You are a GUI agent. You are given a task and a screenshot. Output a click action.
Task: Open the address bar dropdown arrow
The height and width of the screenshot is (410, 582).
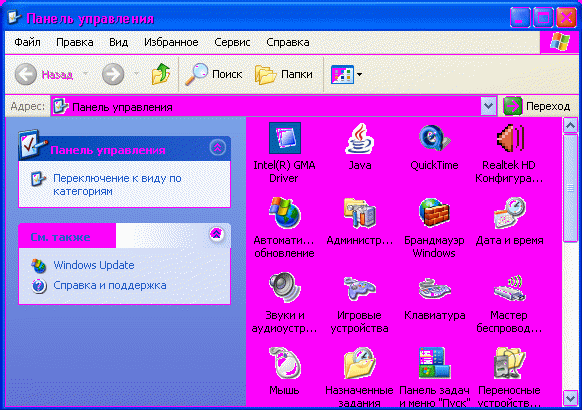(x=488, y=106)
